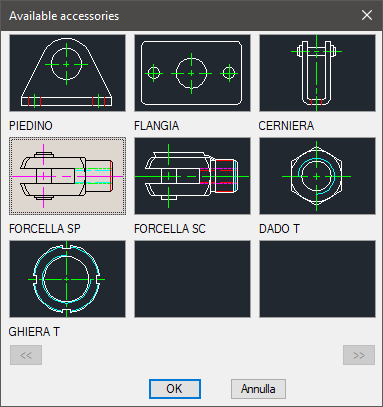Go to the previous page with << button
The image size is (383, 407).
coord(26,355)
